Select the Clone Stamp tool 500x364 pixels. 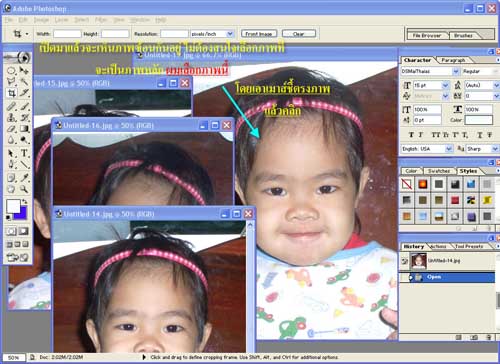(x=11, y=117)
